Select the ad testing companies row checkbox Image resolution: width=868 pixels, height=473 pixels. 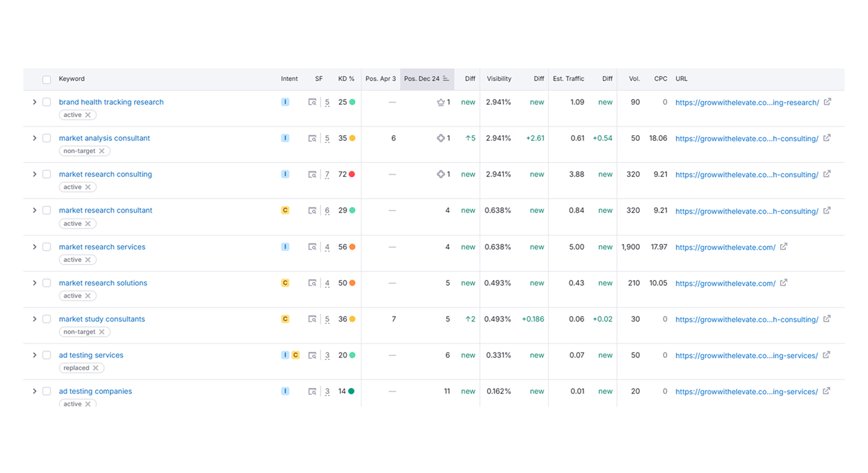click(x=47, y=391)
